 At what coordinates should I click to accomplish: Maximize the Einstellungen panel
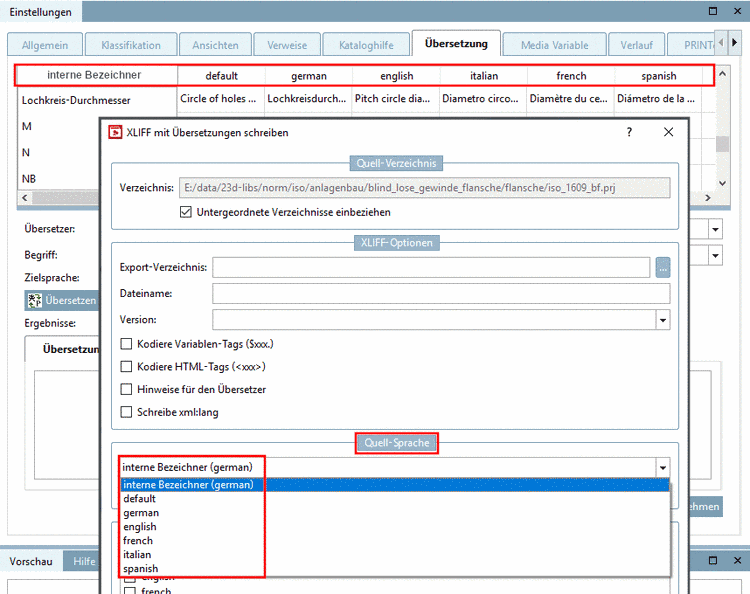pyautogui.click(x=713, y=11)
